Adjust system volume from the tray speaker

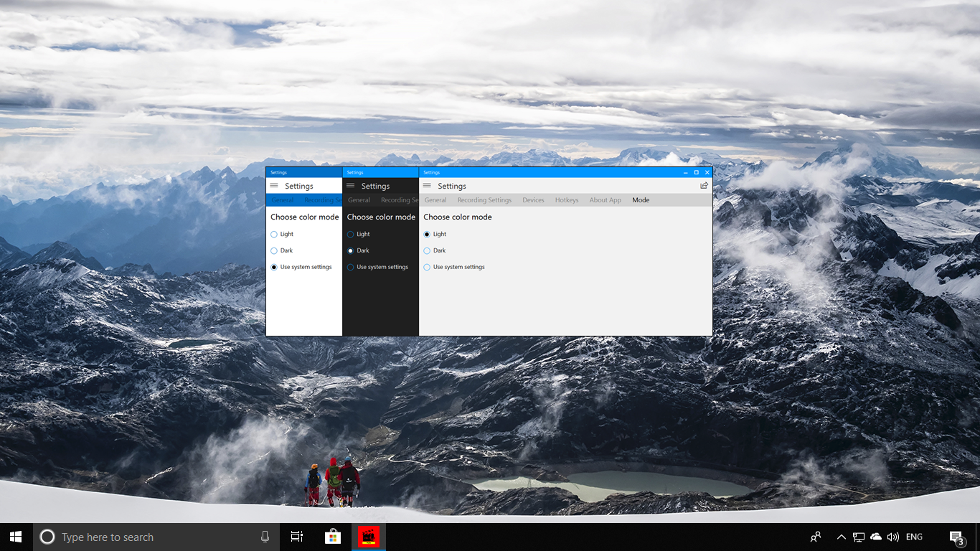[x=893, y=536]
